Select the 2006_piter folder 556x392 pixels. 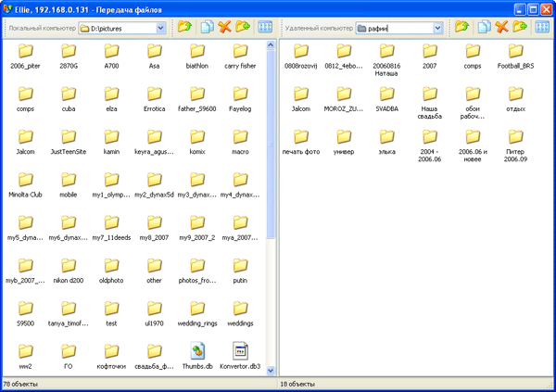coord(25,56)
